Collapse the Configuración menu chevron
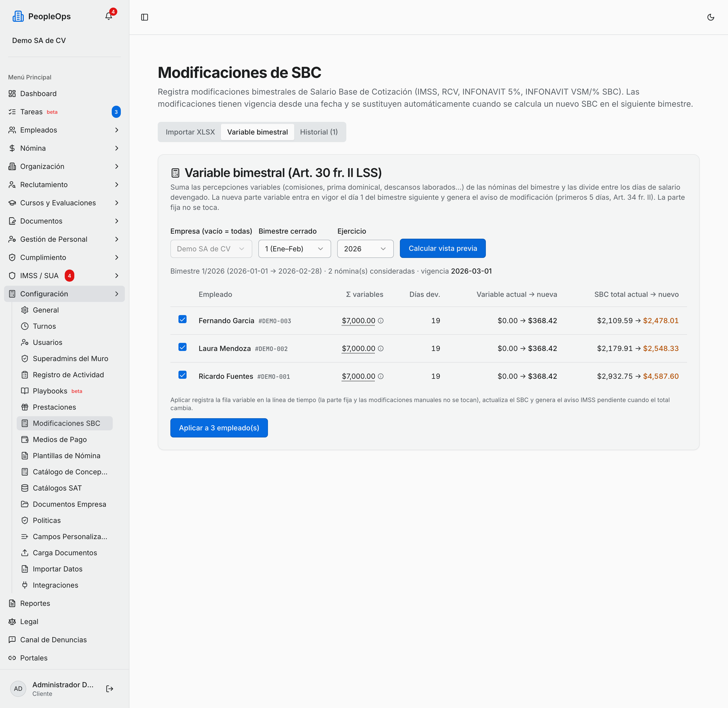Screen dimensions: 728x708 tap(117, 294)
